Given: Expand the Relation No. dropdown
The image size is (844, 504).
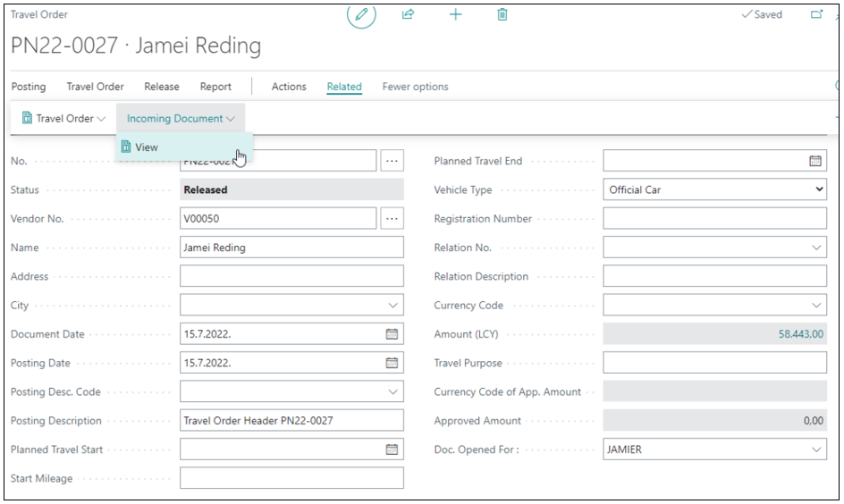Looking at the screenshot, I should [x=816, y=248].
